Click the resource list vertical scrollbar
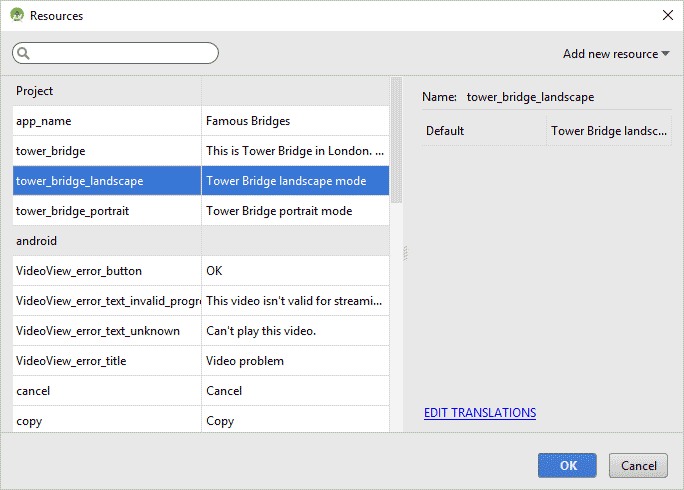Screen dimensions: 684x490 tap(395, 140)
